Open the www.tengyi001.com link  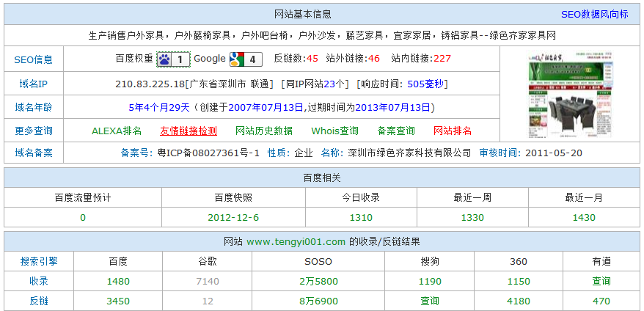point(296,241)
